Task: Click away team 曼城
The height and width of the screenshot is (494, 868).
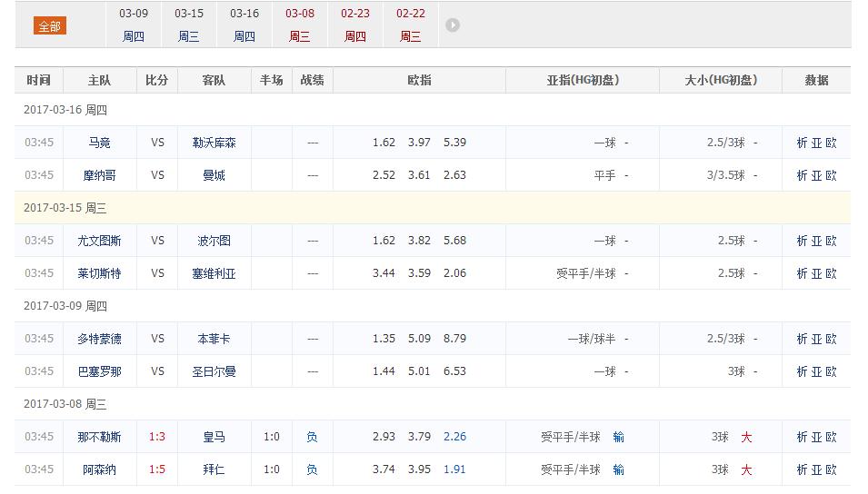Action: pyautogui.click(x=214, y=175)
